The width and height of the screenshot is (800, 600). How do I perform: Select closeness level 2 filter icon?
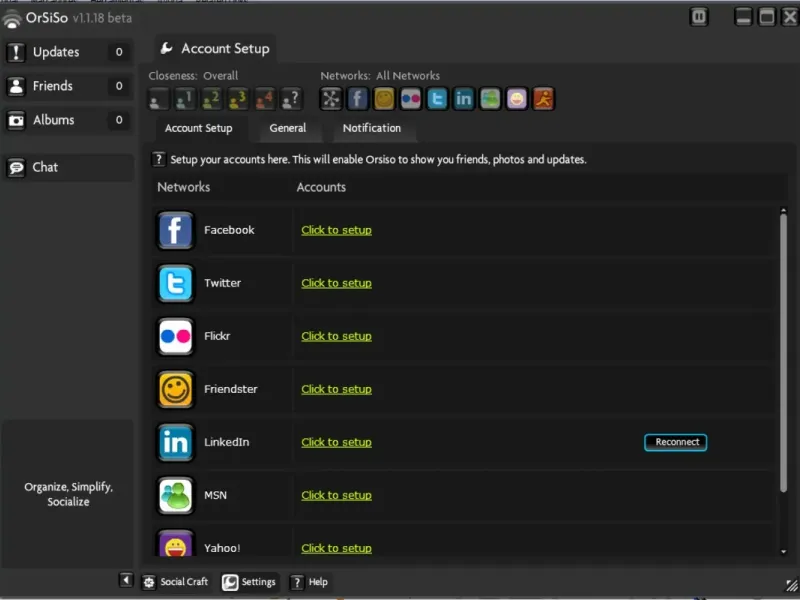(211, 99)
